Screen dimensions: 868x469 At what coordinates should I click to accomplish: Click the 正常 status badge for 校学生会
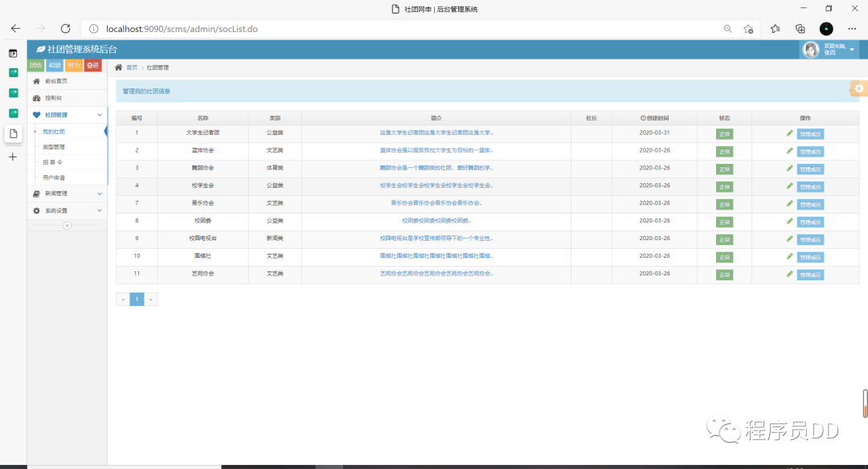(724, 187)
